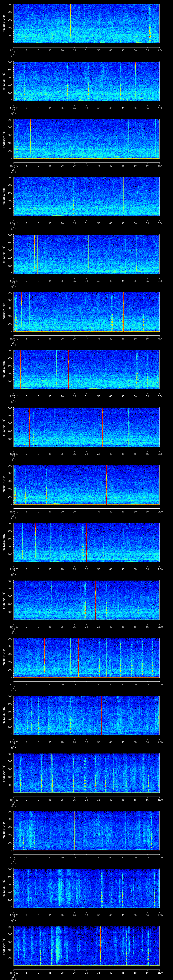173x980 pixels.
Task: Click the '1:09:00' start time label
Action: click(x=14, y=511)
